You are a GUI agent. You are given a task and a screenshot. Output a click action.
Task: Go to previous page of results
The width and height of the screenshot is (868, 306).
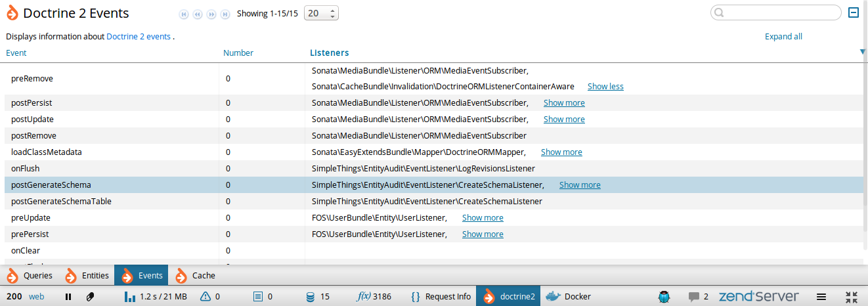point(198,13)
